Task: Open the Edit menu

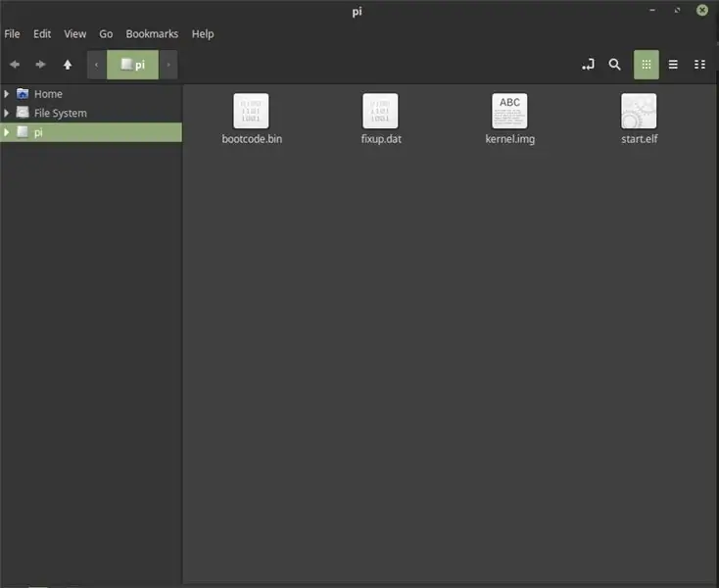Action: click(x=42, y=34)
